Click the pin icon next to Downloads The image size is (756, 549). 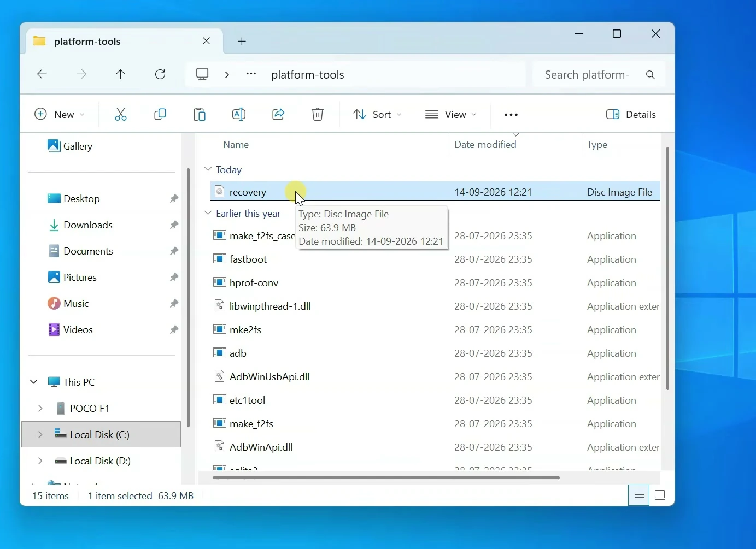(174, 225)
